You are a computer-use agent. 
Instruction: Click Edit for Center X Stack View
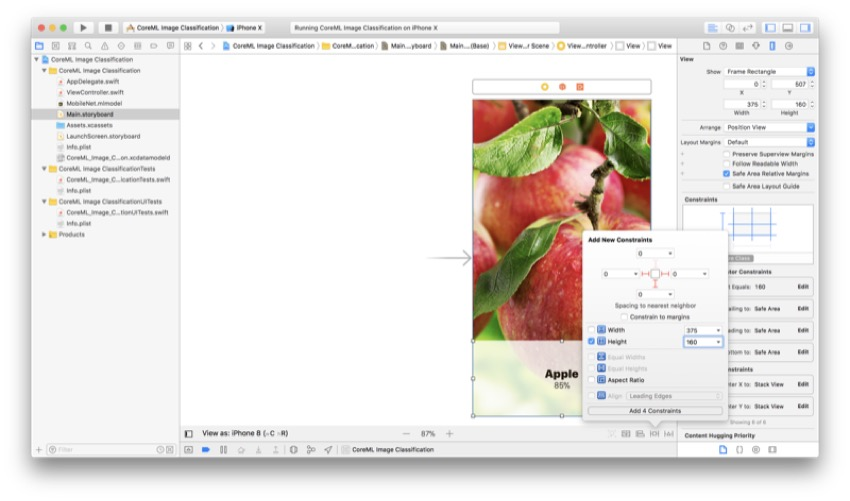coord(803,384)
